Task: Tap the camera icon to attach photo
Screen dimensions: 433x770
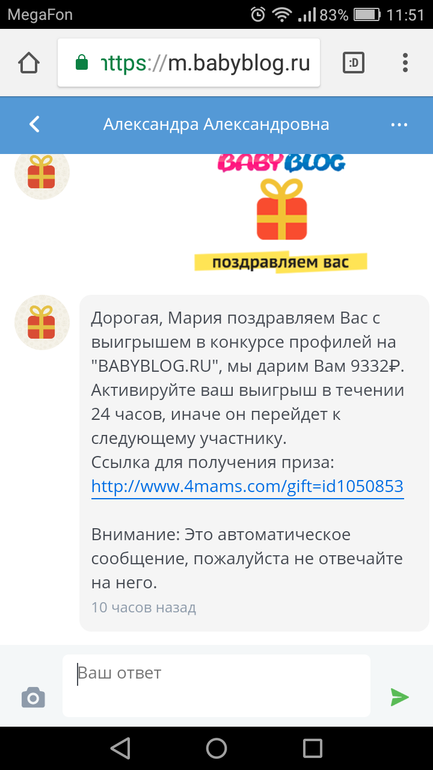Action: pyautogui.click(x=33, y=697)
